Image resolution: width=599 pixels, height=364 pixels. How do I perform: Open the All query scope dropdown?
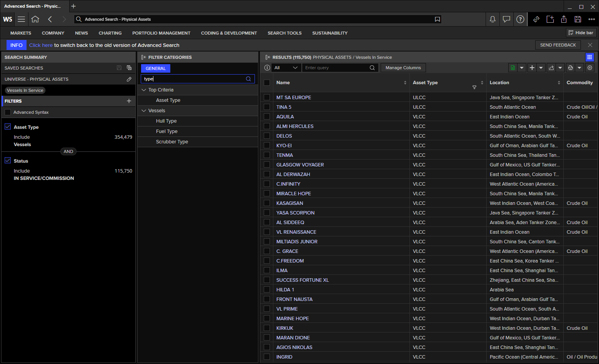point(286,68)
